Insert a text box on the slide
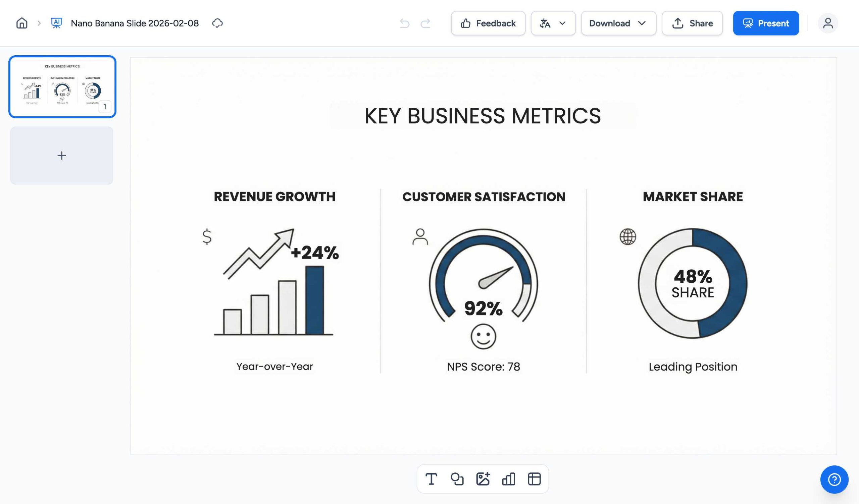 [x=431, y=479]
